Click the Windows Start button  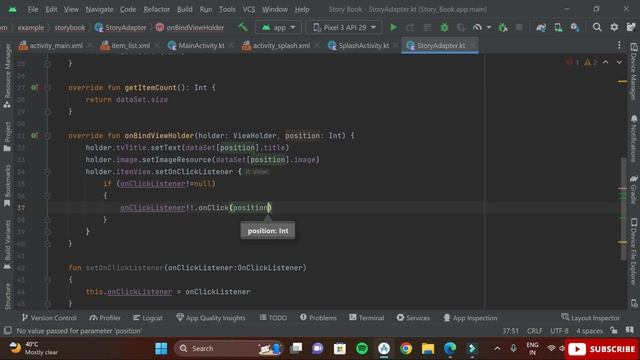point(161,349)
